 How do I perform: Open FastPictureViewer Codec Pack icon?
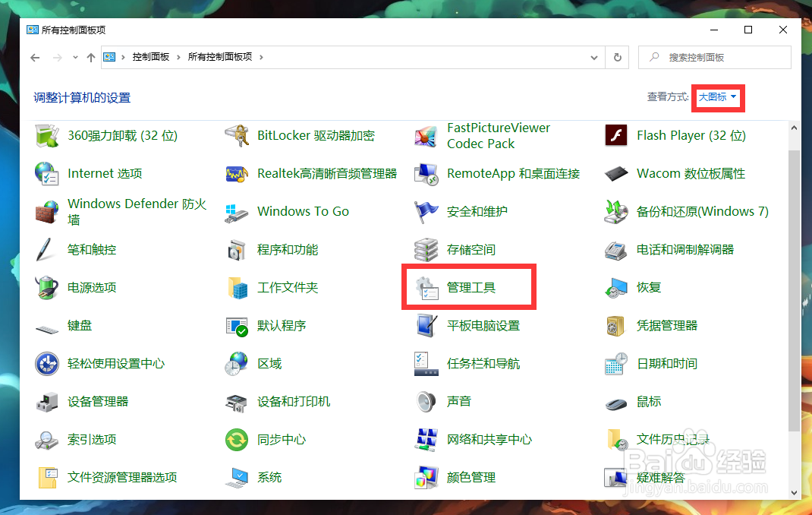coord(426,136)
